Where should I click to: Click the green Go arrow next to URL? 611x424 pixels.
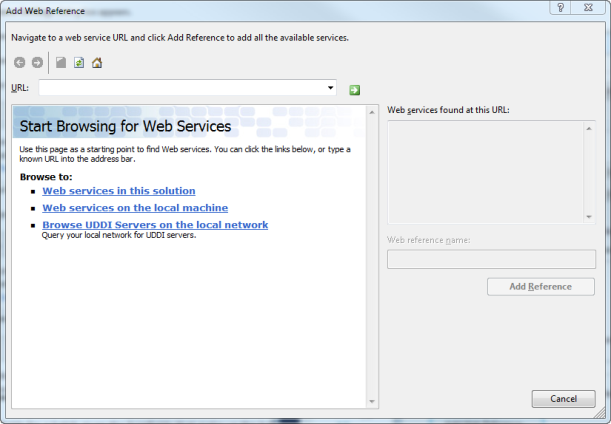[354, 90]
